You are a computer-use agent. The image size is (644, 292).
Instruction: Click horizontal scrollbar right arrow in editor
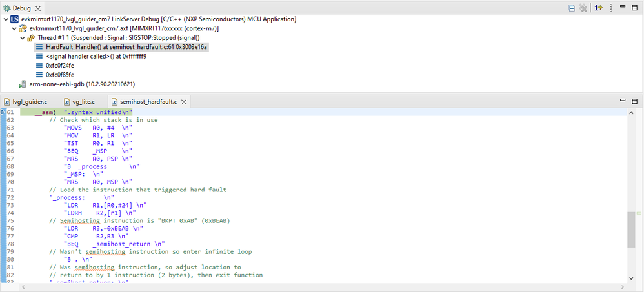(623, 286)
